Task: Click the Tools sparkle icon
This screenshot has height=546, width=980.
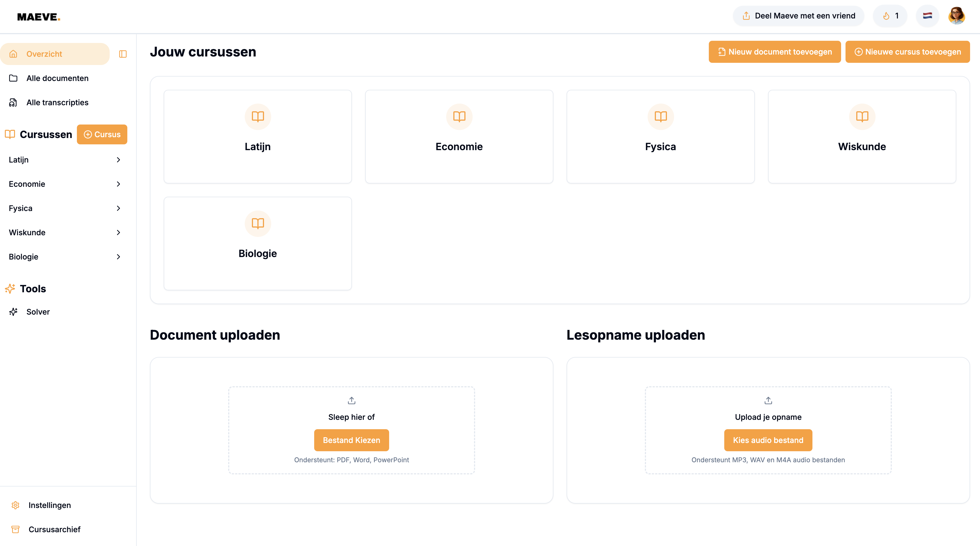Action: pos(10,289)
